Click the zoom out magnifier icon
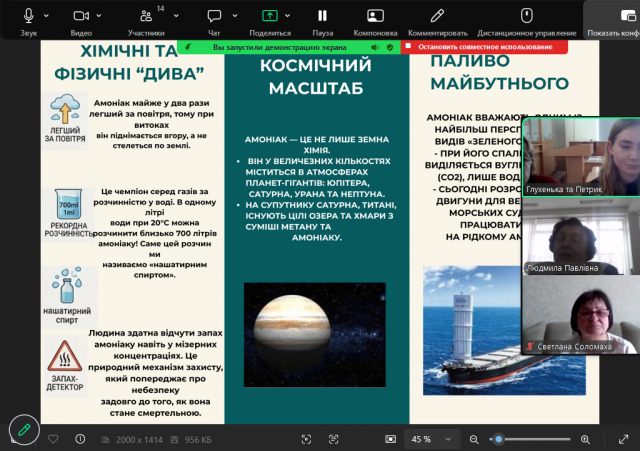The image size is (640, 451). pyautogui.click(x=473, y=439)
